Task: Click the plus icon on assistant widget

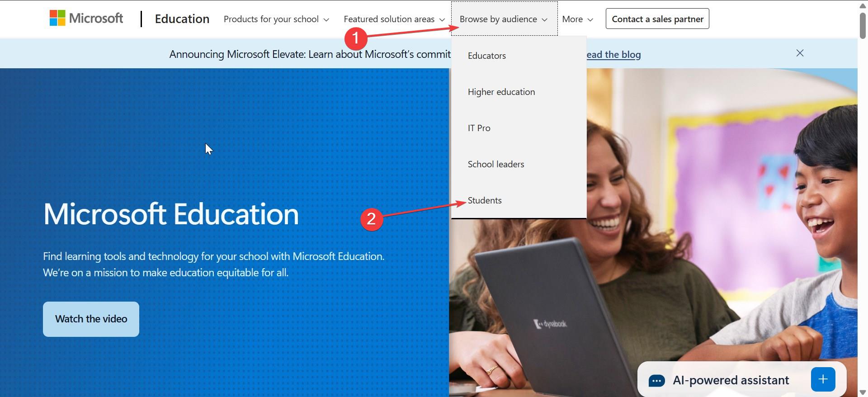Action: (823, 379)
